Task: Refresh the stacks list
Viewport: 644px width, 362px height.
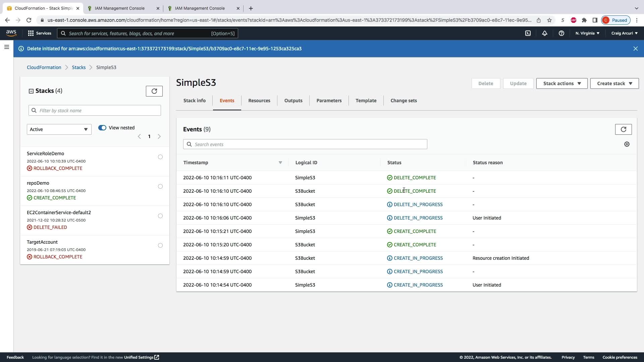Action: (x=154, y=91)
